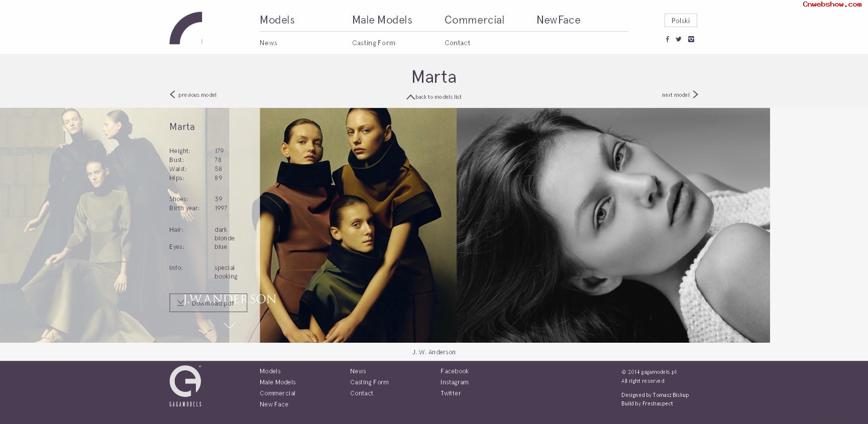The image size is (868, 424).
Task: Click the next model link text
Action: pyautogui.click(x=676, y=95)
